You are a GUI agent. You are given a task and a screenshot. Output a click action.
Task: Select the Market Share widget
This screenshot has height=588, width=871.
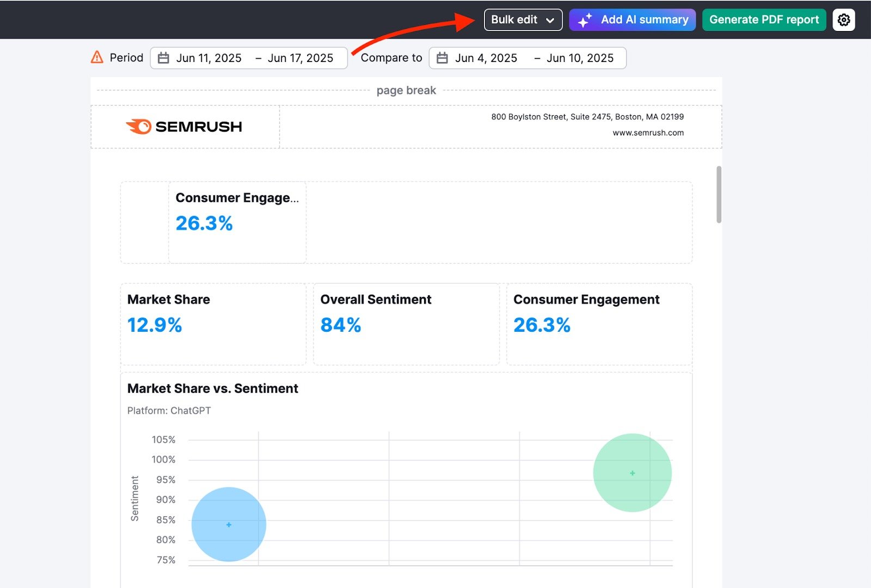coord(213,324)
